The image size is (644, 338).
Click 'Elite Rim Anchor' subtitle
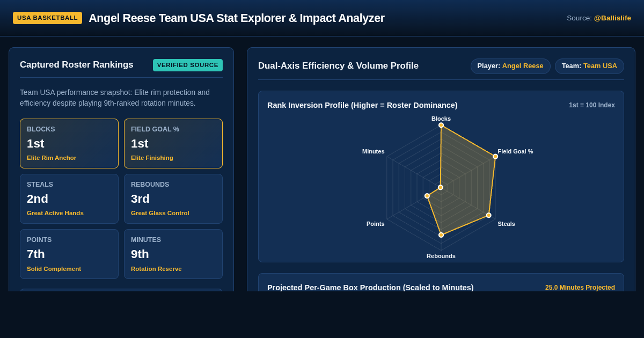(x=52, y=158)
